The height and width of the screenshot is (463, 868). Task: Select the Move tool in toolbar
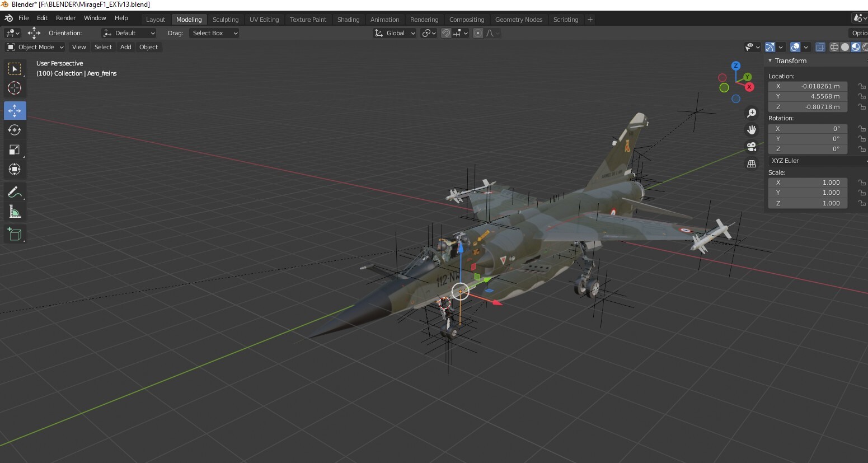pos(15,111)
